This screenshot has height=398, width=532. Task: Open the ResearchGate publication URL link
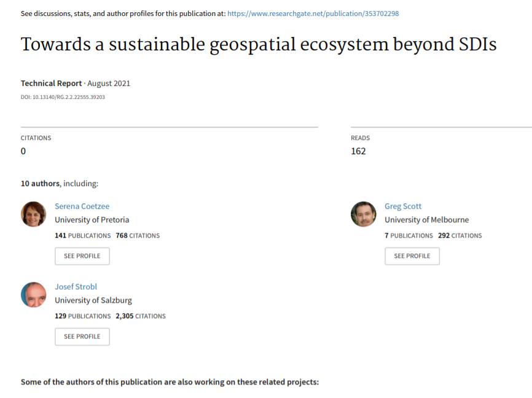[313, 14]
